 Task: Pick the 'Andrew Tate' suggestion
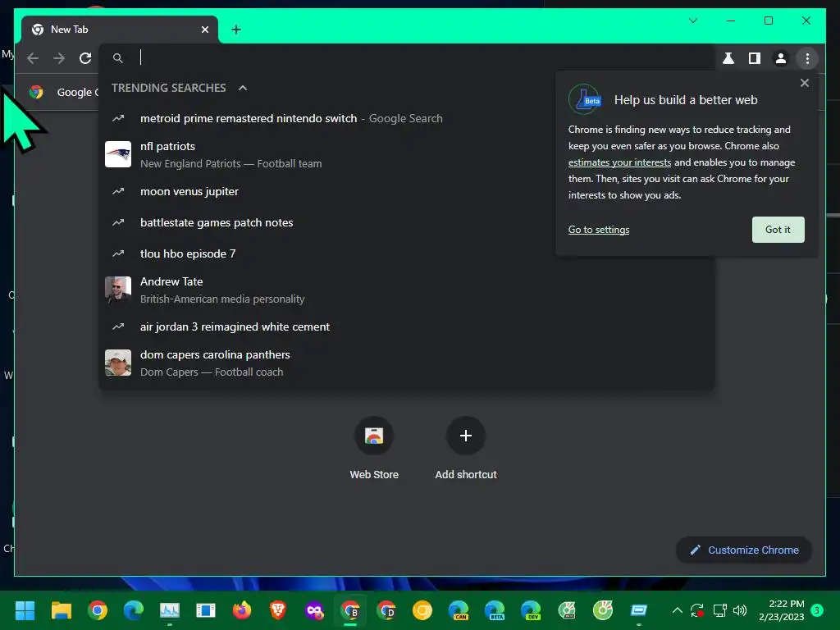(x=407, y=290)
